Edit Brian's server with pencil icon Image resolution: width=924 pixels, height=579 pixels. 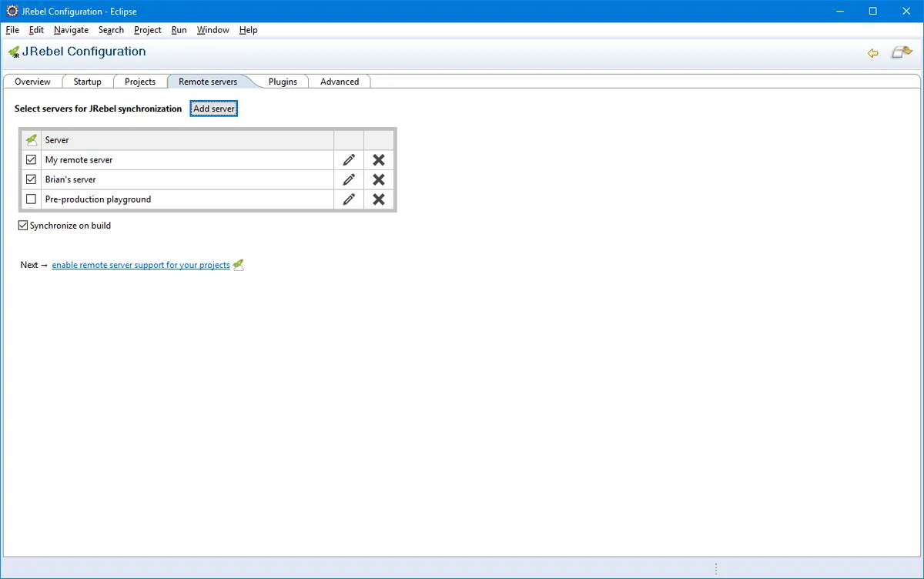coord(349,179)
